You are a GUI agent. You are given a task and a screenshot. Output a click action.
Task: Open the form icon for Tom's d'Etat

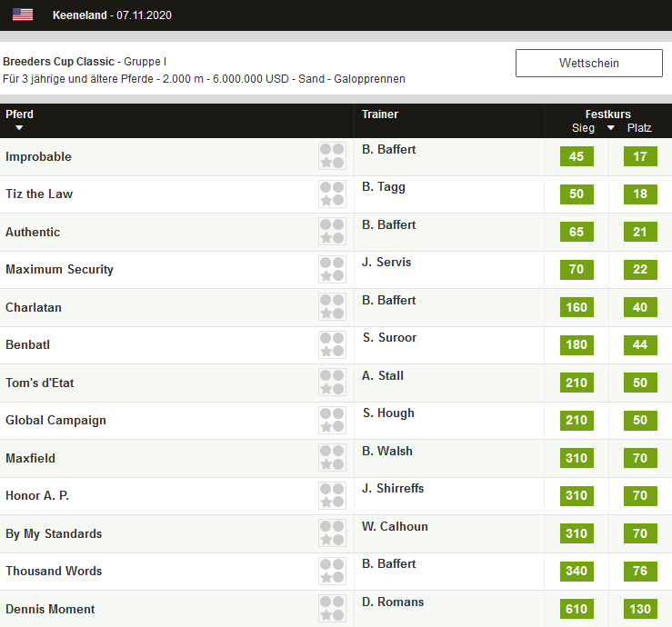332,383
